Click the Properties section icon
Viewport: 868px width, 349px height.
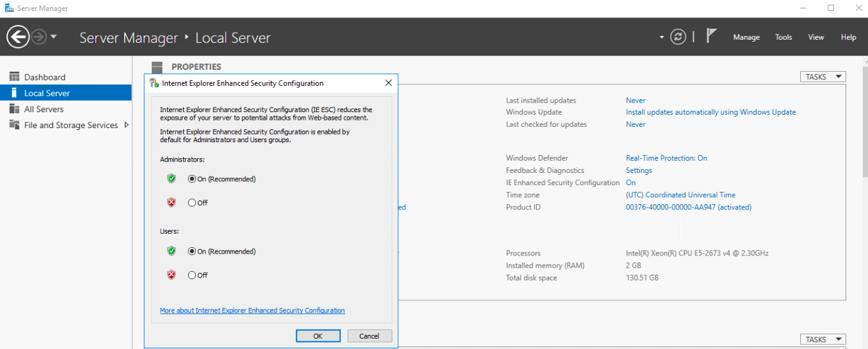point(157,67)
